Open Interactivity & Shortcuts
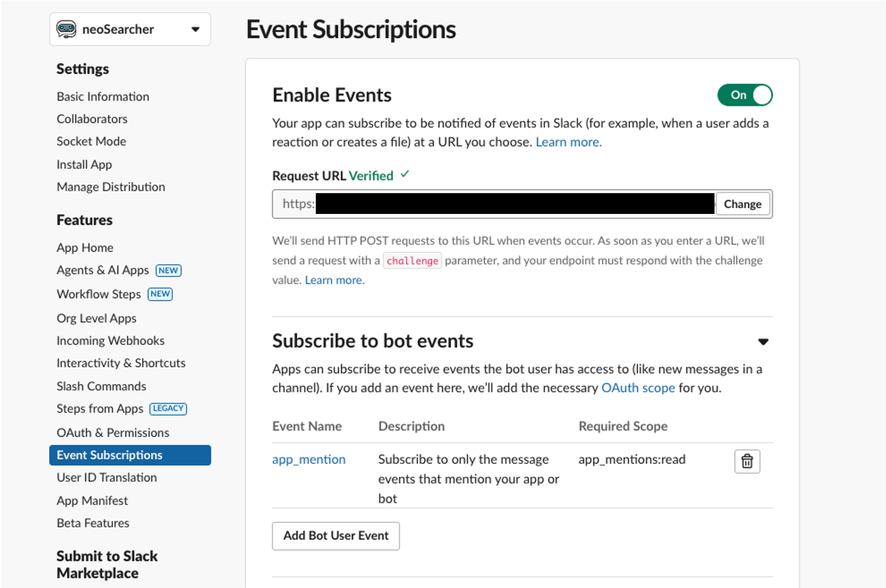 pos(121,363)
